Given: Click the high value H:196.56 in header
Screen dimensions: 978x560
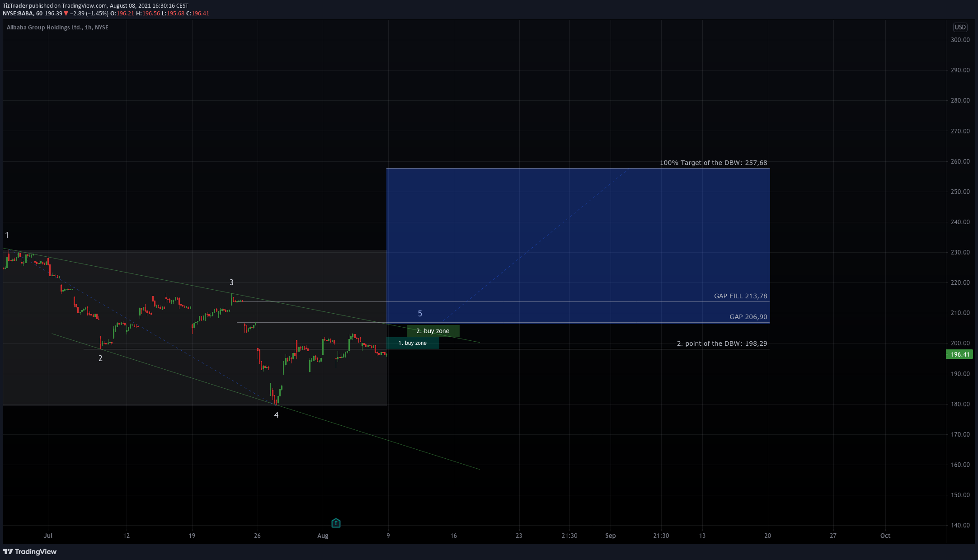Looking at the screenshot, I should [148, 14].
